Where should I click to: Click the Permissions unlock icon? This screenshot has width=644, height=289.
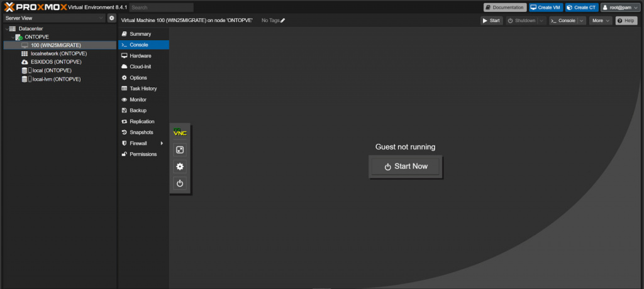pos(125,155)
